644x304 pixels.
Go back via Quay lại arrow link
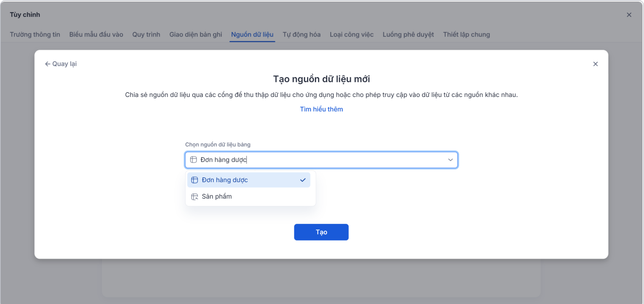click(61, 64)
